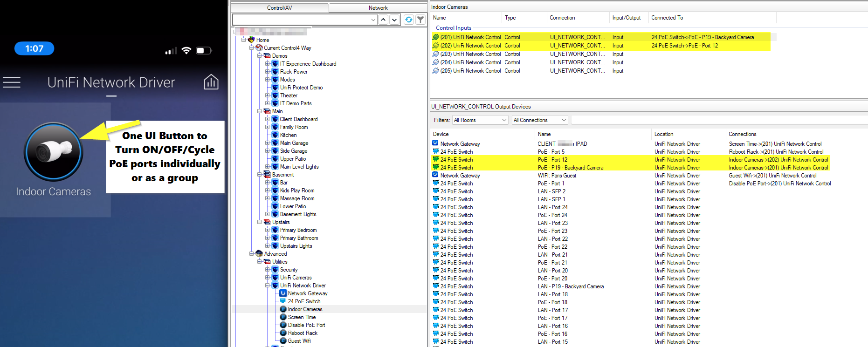Screen dimensions: 868x347
Task: Select the CLIENT IPAD Network Gateway row icon
Action: [x=435, y=143]
